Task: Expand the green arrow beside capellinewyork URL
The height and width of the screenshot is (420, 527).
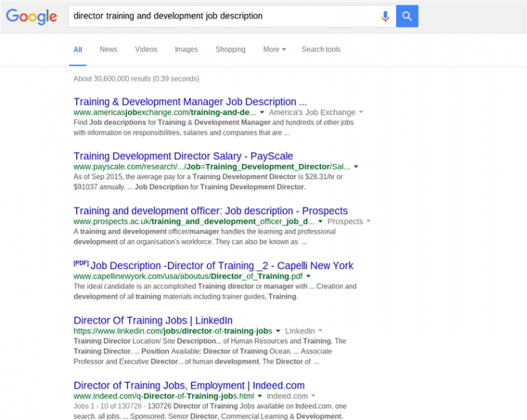Action: (x=308, y=276)
